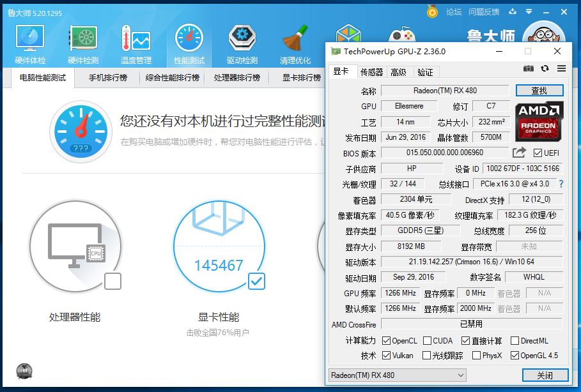This screenshot has width=581, height=392.
Task: Toggle the OpenGL 4.5 checkbox
Action: tap(515, 356)
